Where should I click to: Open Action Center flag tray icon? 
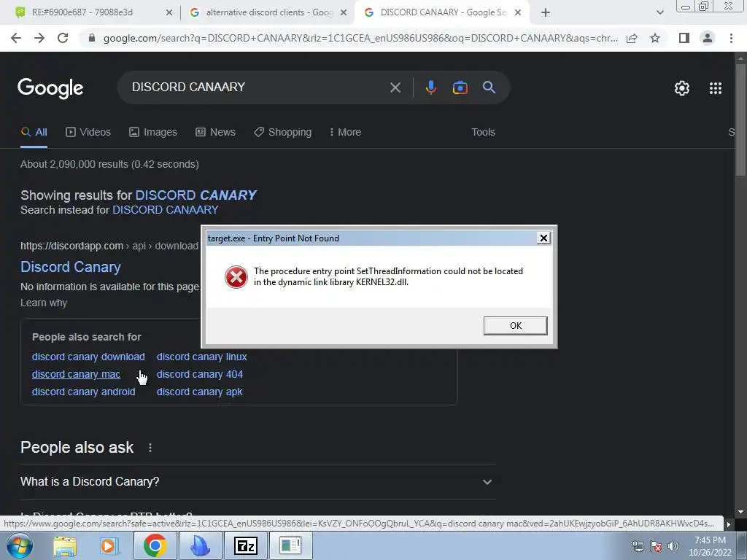coord(656,546)
